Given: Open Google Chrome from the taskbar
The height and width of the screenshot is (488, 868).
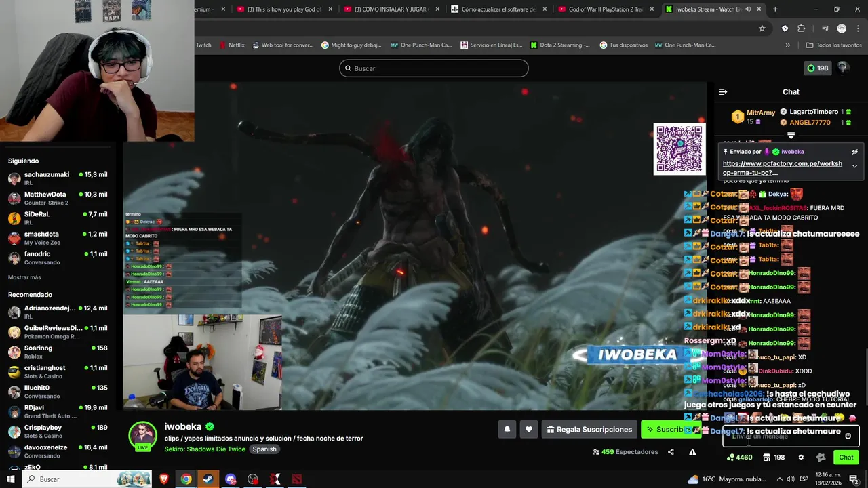Looking at the screenshot, I should click(x=186, y=479).
